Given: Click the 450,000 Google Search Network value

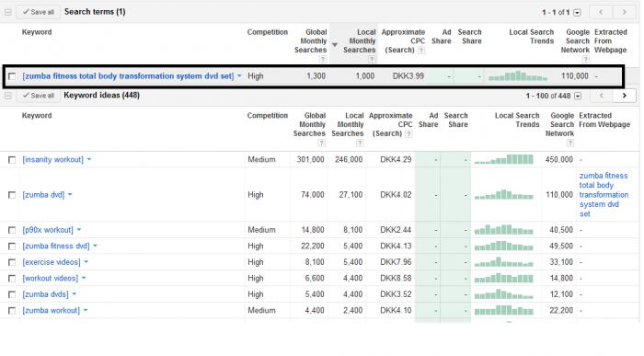Looking at the screenshot, I should coord(559,159).
